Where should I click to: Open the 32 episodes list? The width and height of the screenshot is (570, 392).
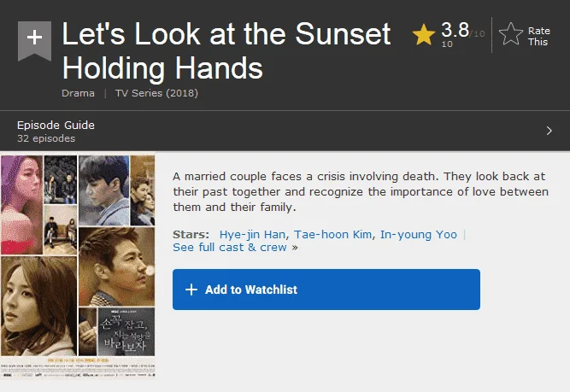click(x=46, y=138)
